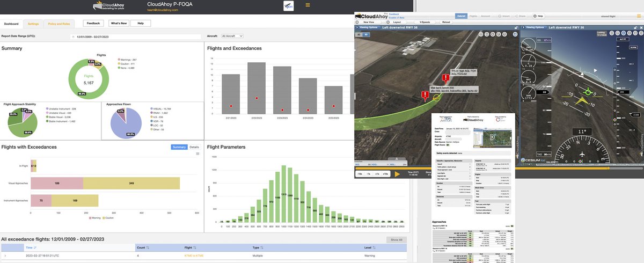The width and height of the screenshot is (644, 263).
Task: Open Flights with Exceedances chart menu
Action: pos(197,154)
